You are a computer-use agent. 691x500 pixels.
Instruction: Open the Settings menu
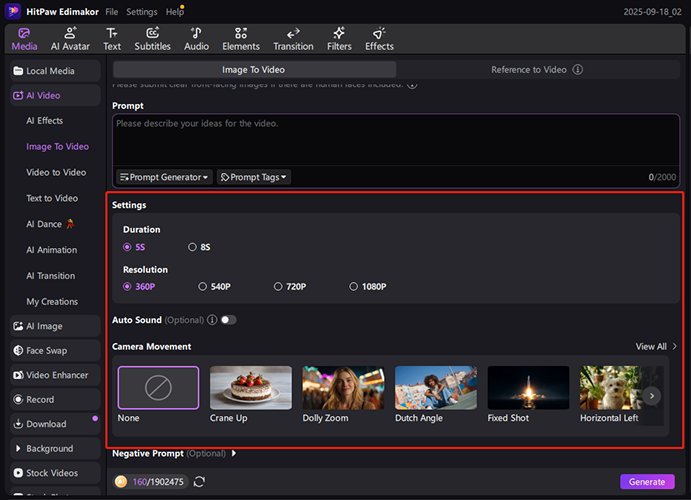tap(141, 12)
